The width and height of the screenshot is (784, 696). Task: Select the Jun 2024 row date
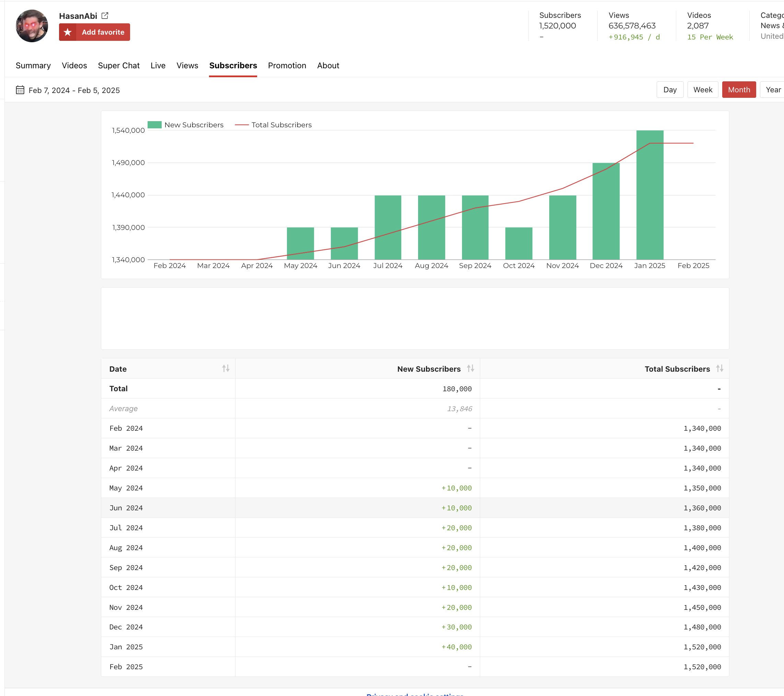pos(126,508)
